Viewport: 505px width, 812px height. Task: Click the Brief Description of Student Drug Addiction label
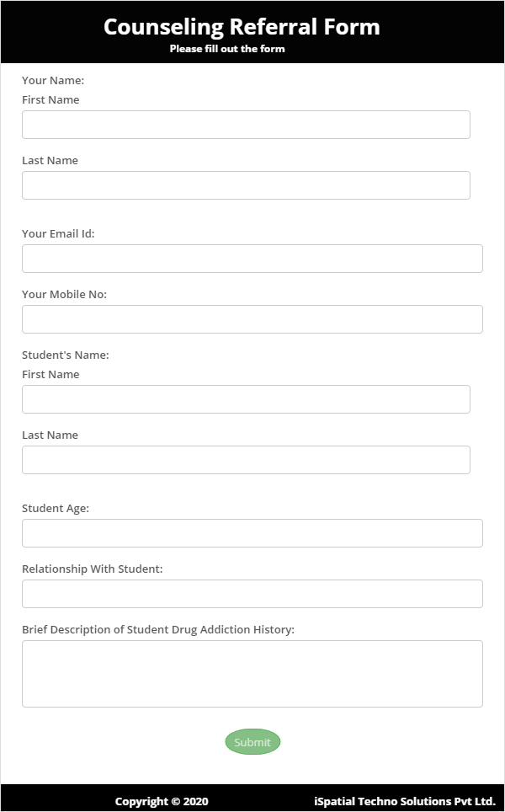[x=158, y=629]
